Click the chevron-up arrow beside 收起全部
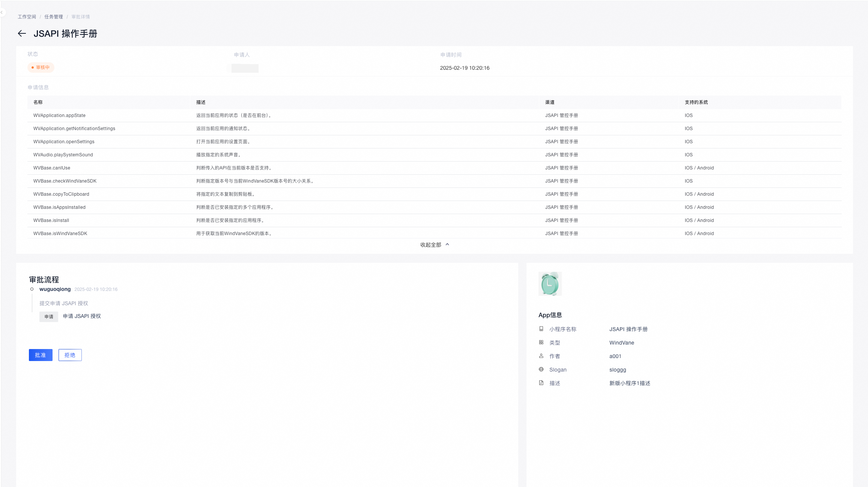The width and height of the screenshot is (868, 487). click(x=447, y=244)
